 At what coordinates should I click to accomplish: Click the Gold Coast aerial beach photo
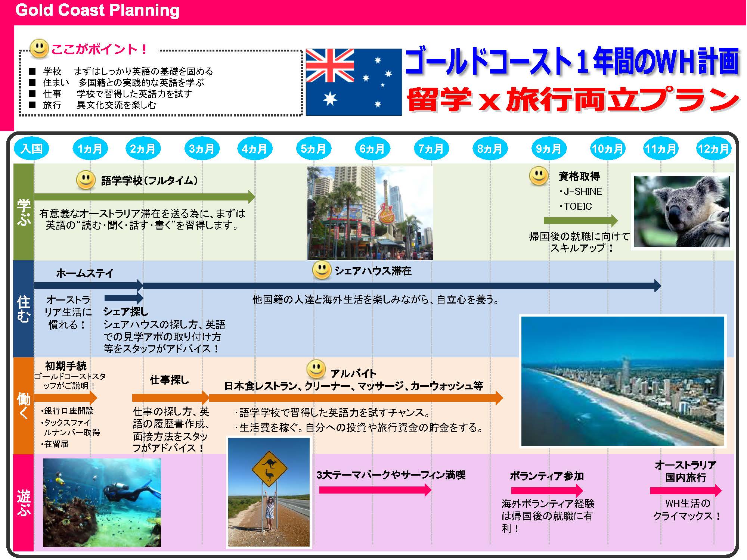622,381
